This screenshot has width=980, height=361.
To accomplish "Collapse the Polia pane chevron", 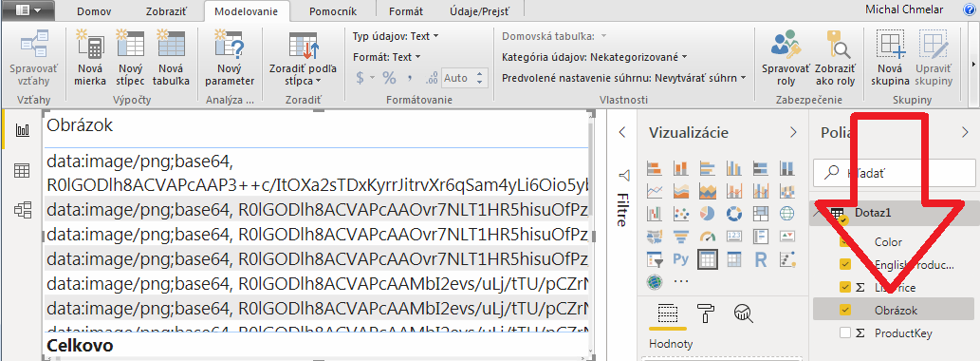I will point(964,132).
